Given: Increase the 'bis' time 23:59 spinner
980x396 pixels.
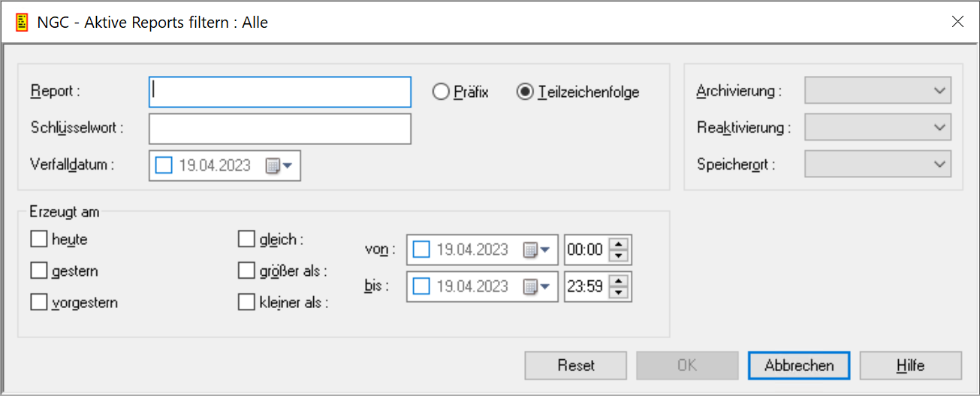Looking at the screenshot, I should [x=618, y=280].
